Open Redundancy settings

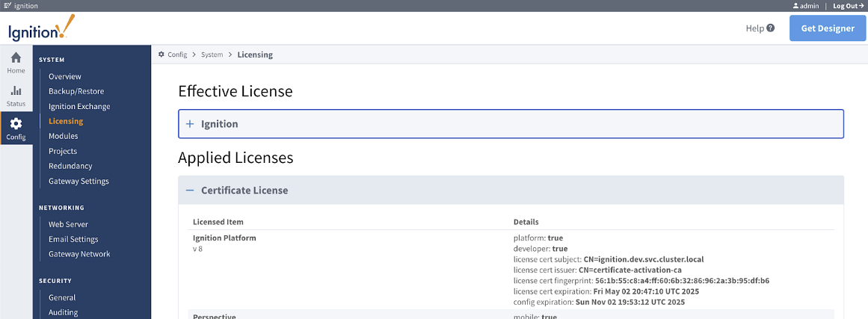coord(70,166)
